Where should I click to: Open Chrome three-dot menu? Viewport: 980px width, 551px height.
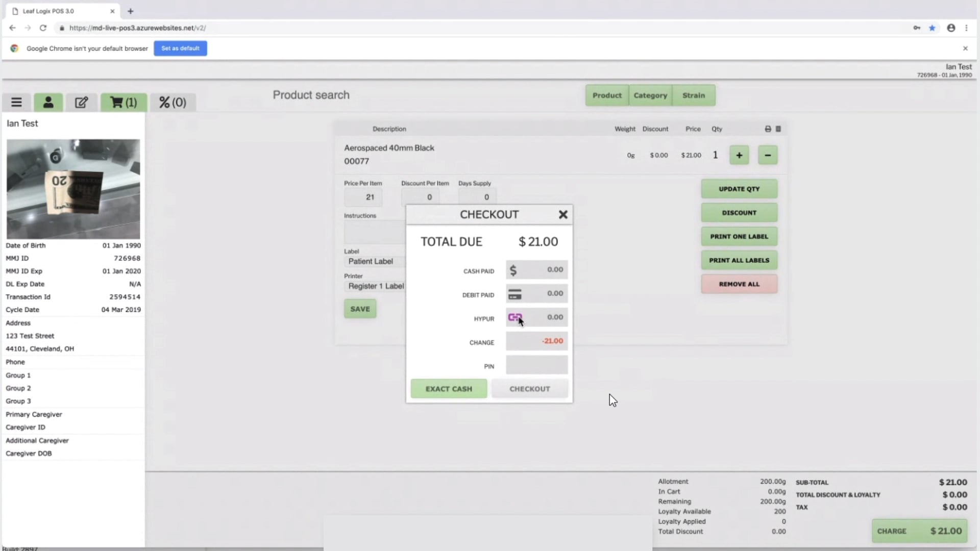tap(966, 28)
